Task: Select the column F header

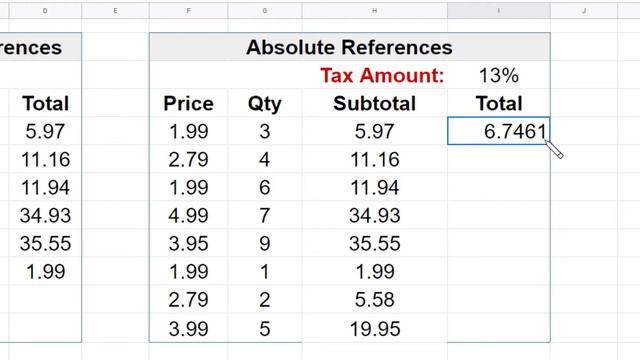Action: (188, 11)
